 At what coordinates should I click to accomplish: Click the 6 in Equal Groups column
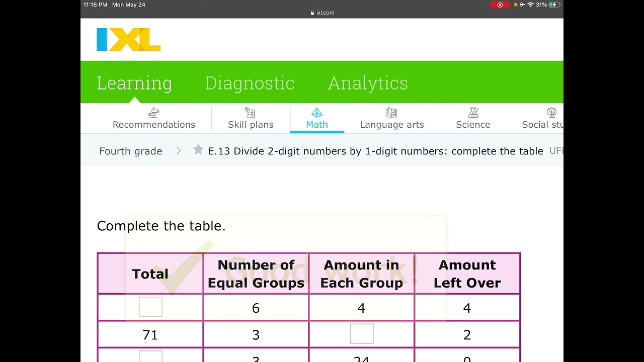tap(256, 308)
